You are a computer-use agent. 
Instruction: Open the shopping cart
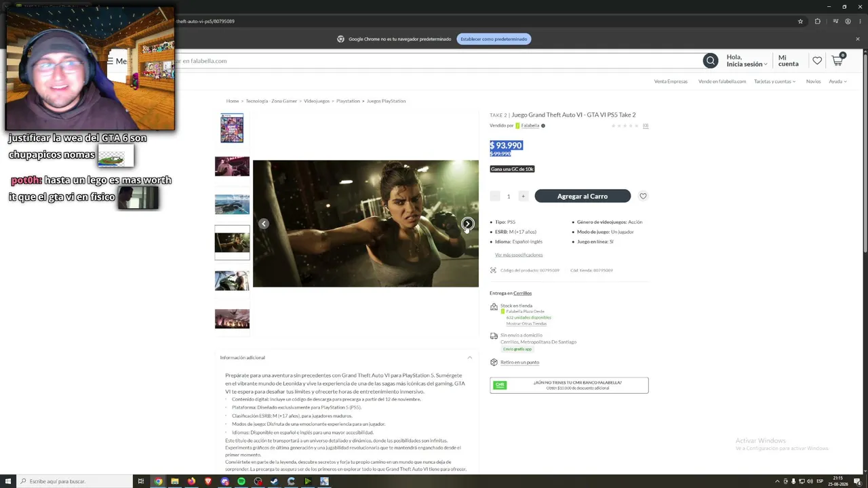coord(837,60)
